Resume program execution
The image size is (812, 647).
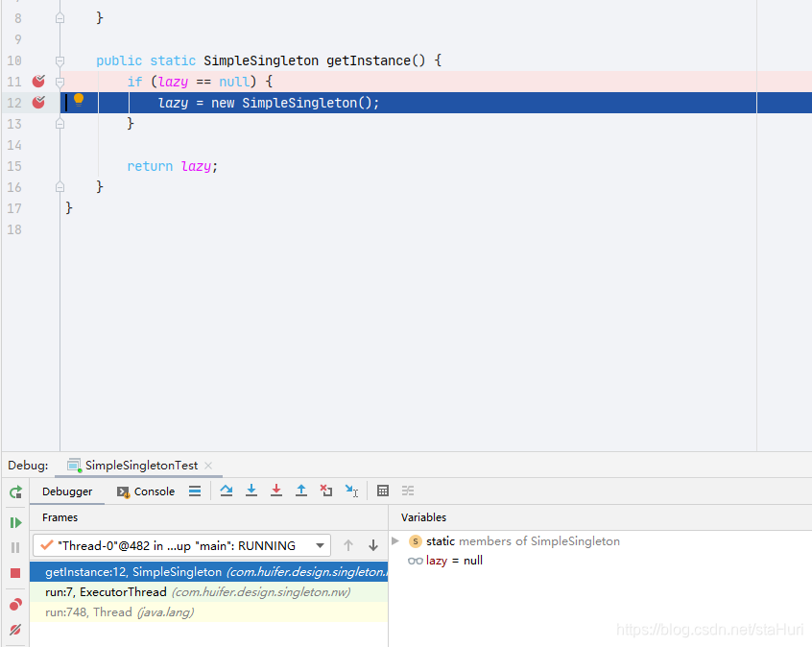coord(15,522)
